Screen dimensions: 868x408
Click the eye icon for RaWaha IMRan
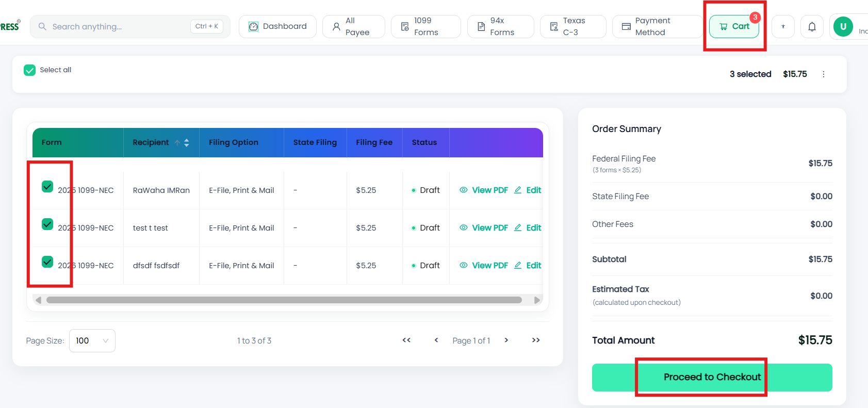pos(464,190)
